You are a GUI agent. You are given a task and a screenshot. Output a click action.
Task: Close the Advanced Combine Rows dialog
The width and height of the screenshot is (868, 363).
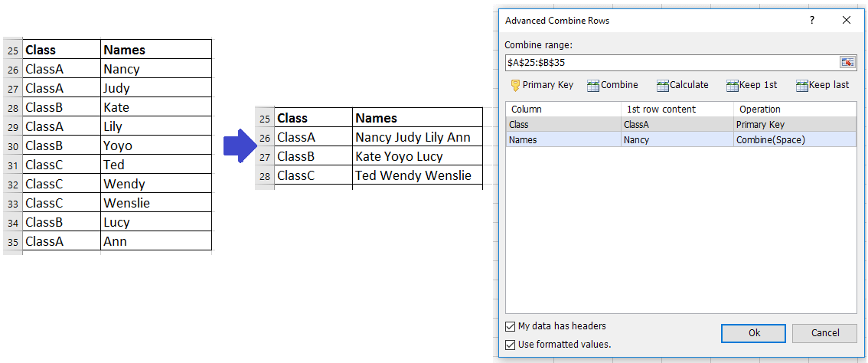[x=847, y=21]
